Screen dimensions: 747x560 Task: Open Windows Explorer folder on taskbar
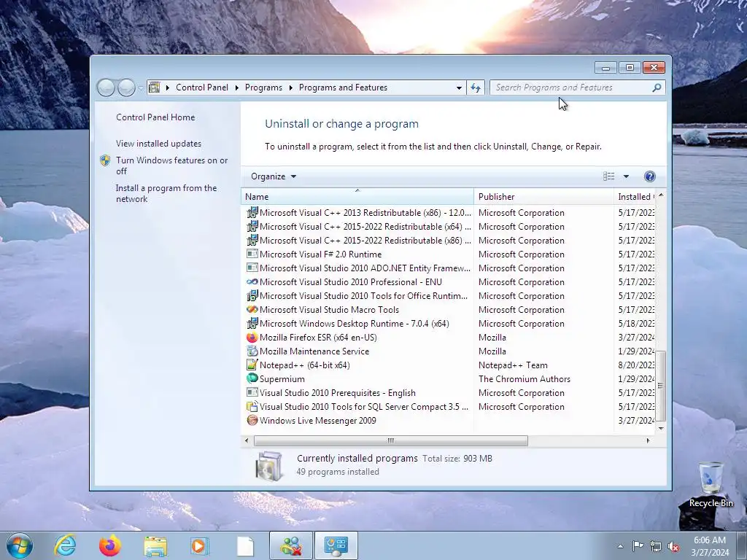155,546
